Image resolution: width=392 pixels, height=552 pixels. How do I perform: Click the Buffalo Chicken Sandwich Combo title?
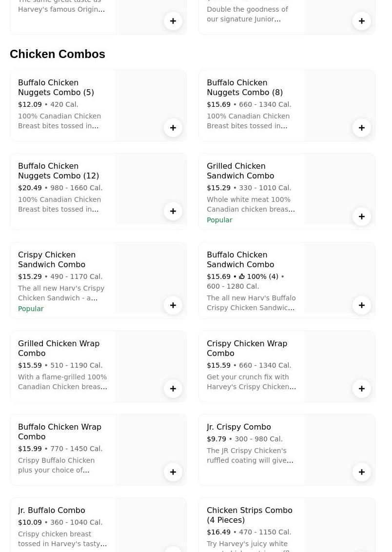click(240, 259)
